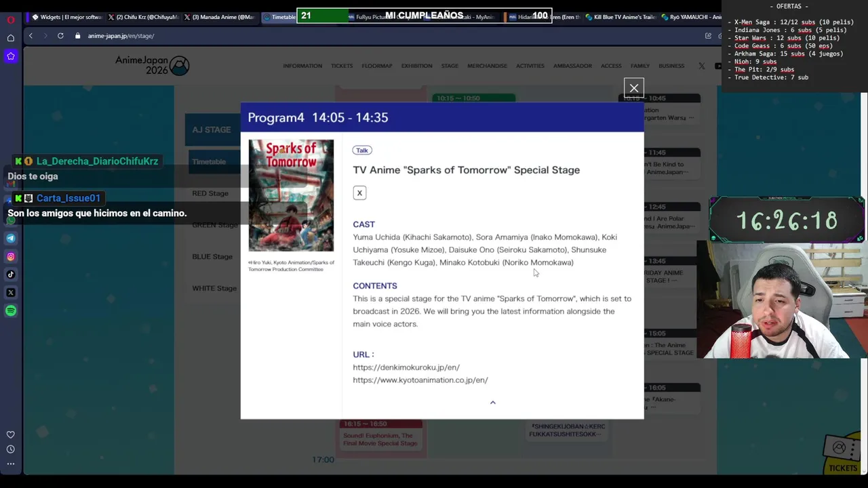This screenshot has height=488, width=868.
Task: Click the address bar edit/snapshot icon at right
Action: (x=708, y=36)
